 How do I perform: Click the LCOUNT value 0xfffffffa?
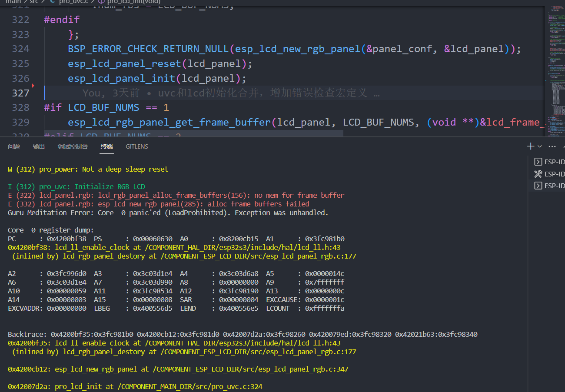click(325, 308)
